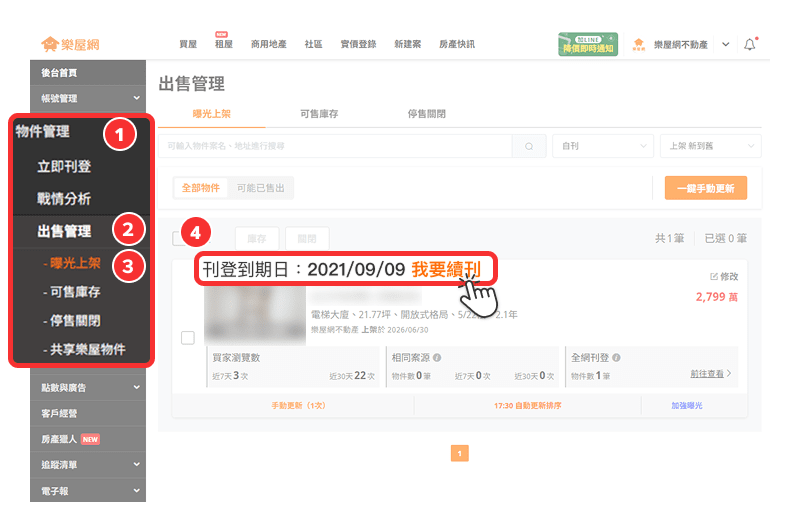
Task: Expand the 帳號管理 sidebar section
Action: 88,98
